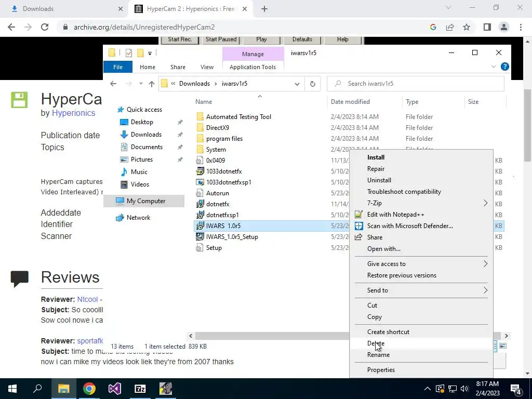Viewport: 532px width, 399px height.
Task: Open the notification center icon
Action: 516,389
